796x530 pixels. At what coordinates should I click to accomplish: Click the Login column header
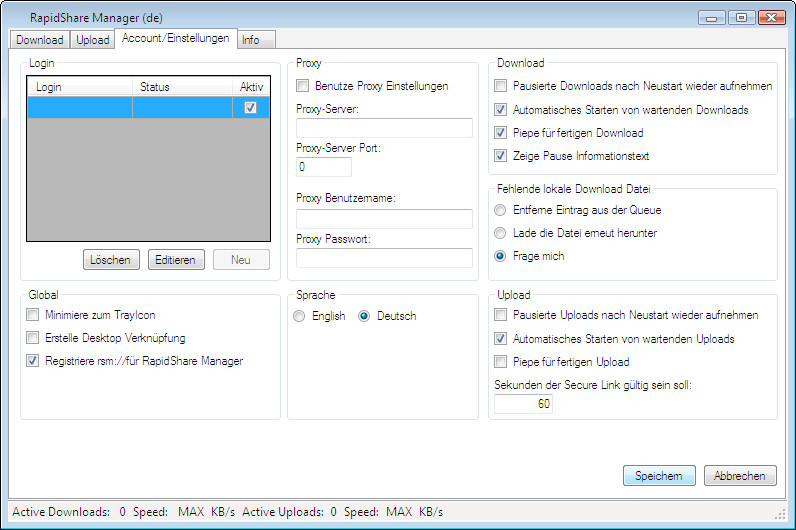80,87
